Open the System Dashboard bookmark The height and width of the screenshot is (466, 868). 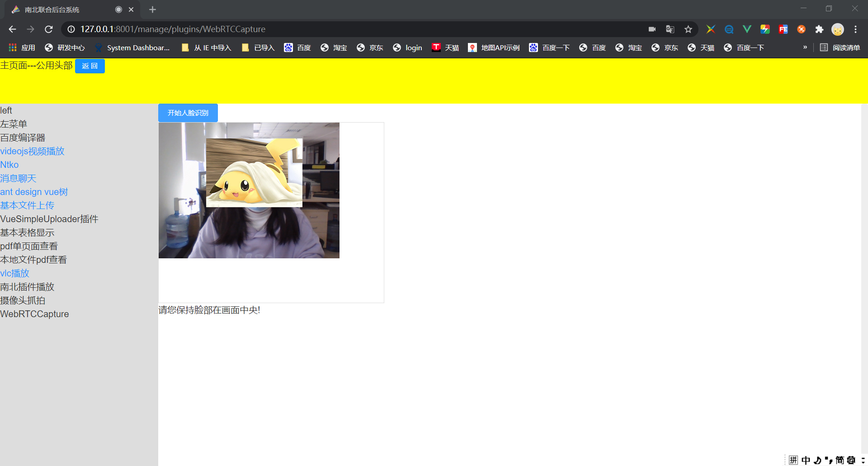132,48
